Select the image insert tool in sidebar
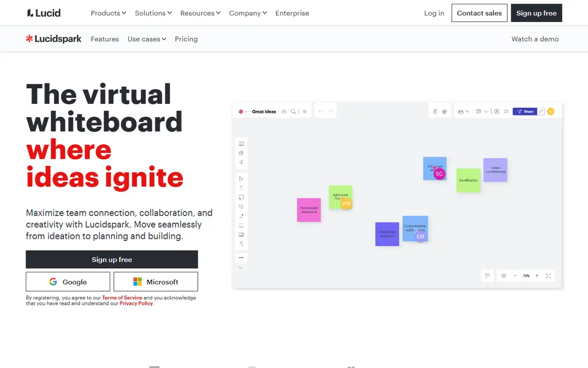588x368 pixels. (x=241, y=235)
